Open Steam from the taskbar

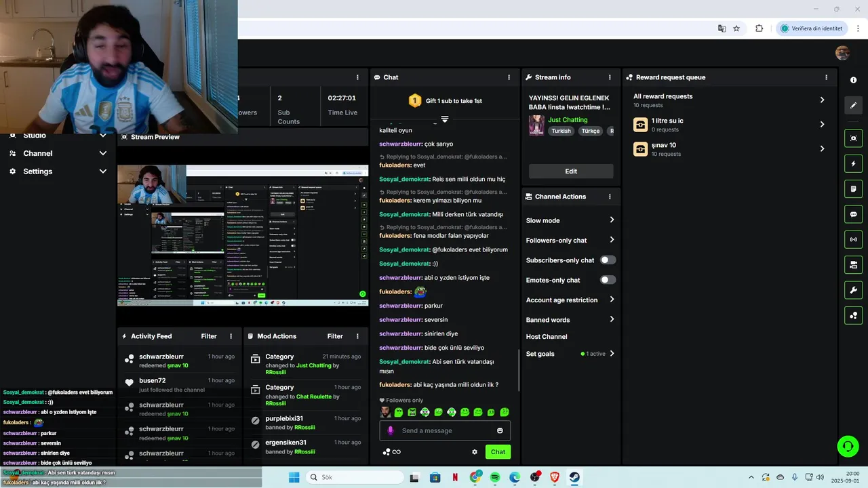574,477
